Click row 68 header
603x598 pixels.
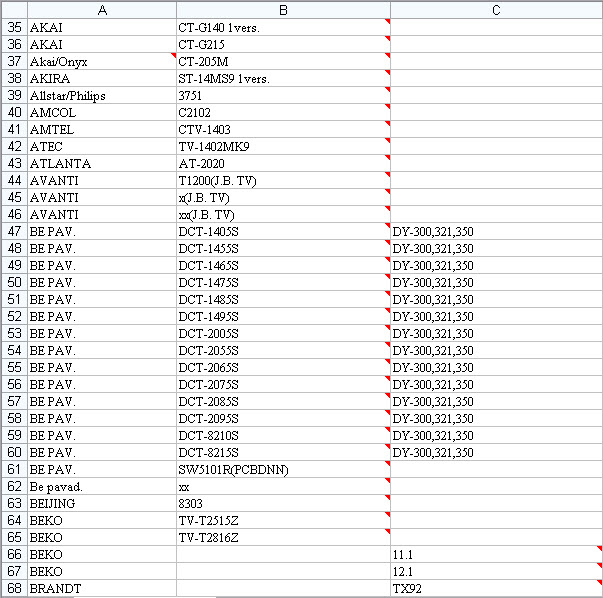(14, 588)
